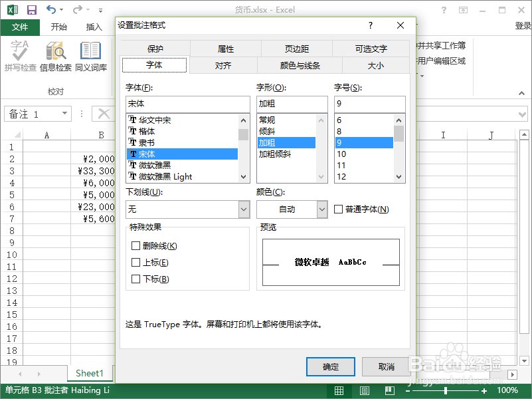Switch to the 颜色与线条 dialog tab
Screen dimensions: 532x399
[300, 65]
